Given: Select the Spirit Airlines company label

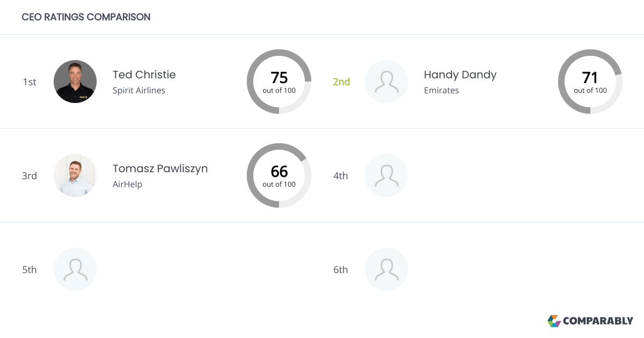Looking at the screenshot, I should point(139,91).
